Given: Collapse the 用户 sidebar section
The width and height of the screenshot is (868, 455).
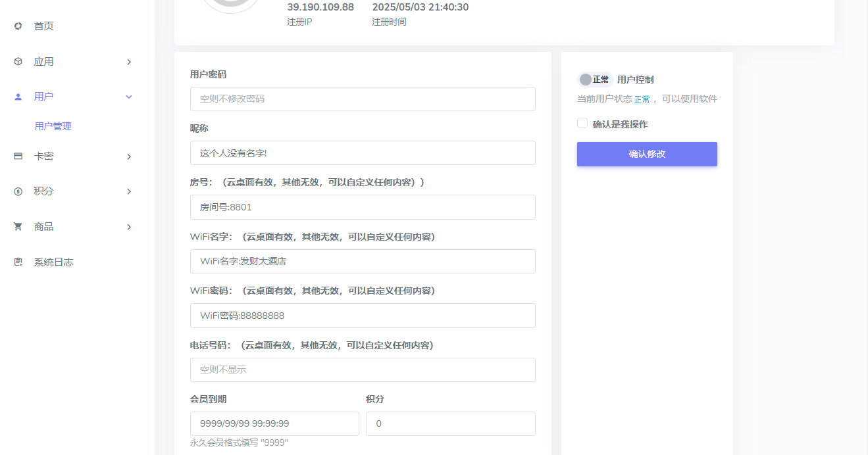Looking at the screenshot, I should click(129, 96).
